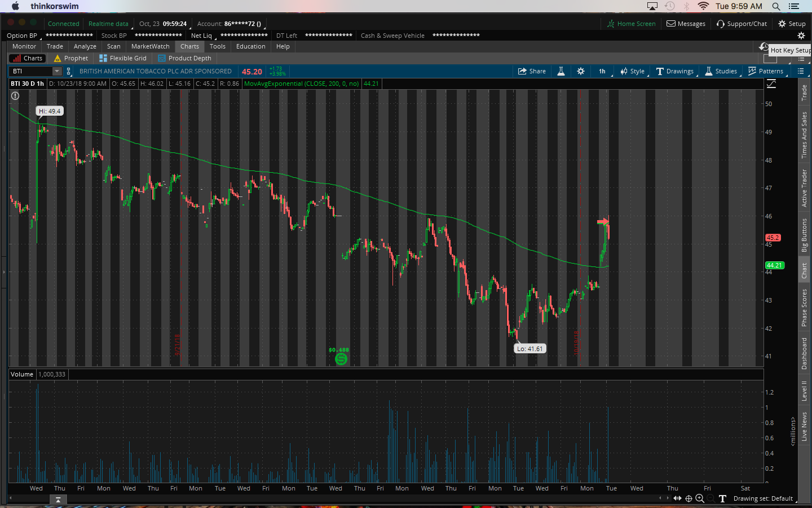Image resolution: width=812 pixels, height=508 pixels.
Task: Select the Charts sub-tab
Action: (27, 58)
